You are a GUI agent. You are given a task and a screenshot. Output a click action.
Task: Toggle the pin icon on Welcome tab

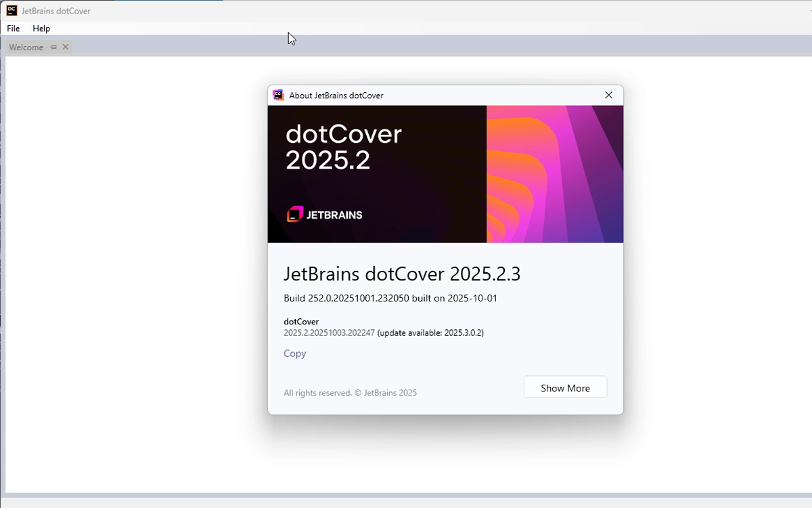point(53,47)
